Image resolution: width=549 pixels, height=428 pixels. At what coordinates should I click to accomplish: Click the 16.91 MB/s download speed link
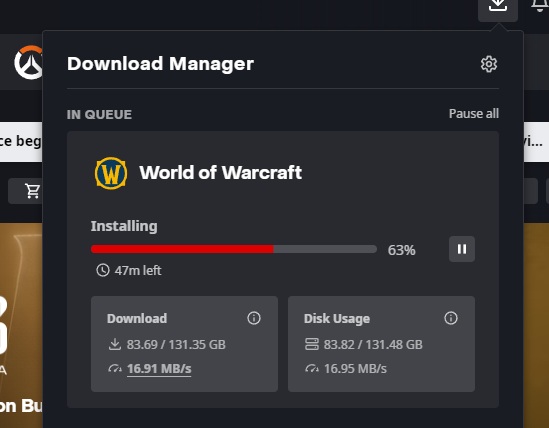pyautogui.click(x=159, y=369)
